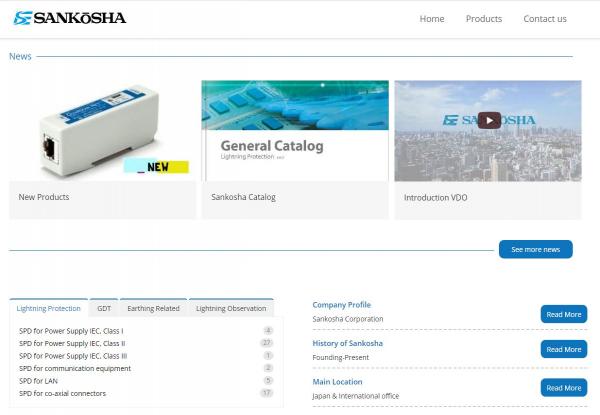Viewport: 600px width, 415px height.
Task: Open the New Products news title
Action: tap(44, 197)
